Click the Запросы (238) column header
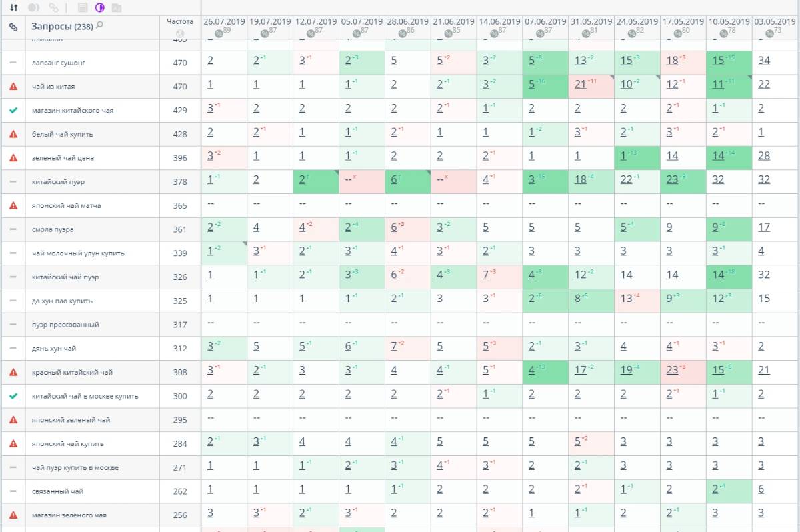The height and width of the screenshot is (532, 800). point(61,27)
